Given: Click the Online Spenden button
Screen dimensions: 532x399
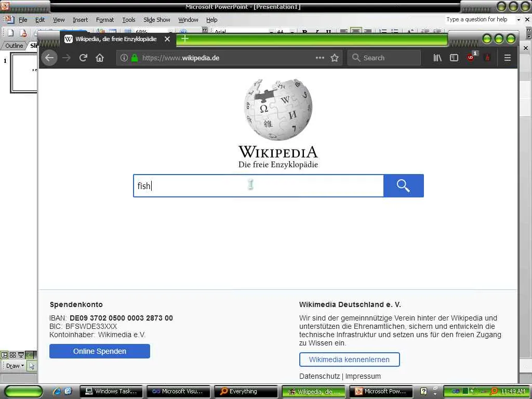Looking at the screenshot, I should click(100, 351).
